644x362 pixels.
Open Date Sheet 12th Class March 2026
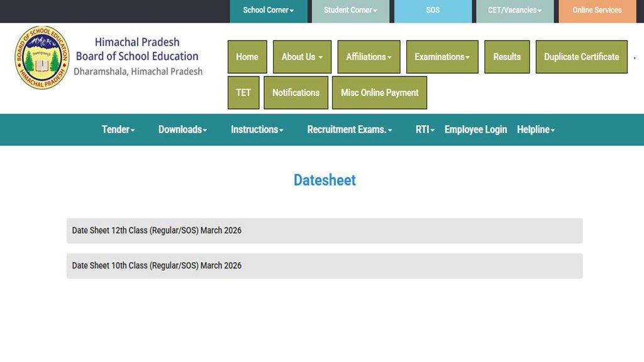tap(157, 231)
